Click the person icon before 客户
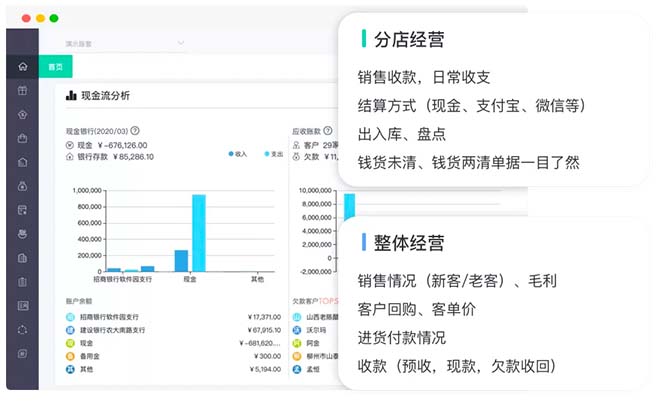 coord(296,145)
